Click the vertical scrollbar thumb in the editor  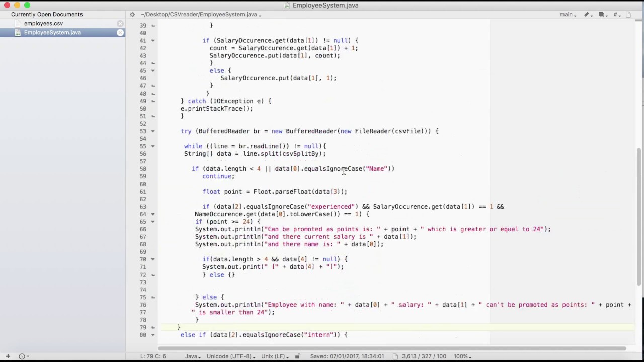[x=640, y=217]
